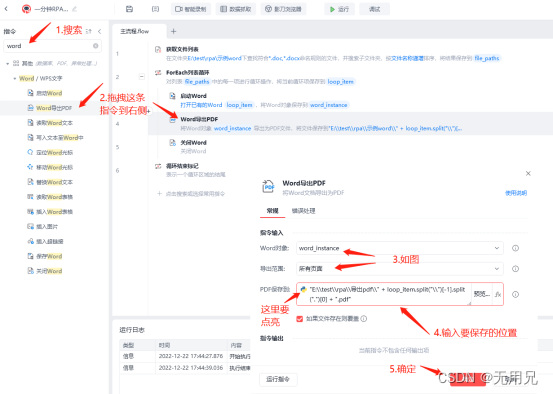
Task: Click 移动Word光标 command icon
Action: click(x=30, y=167)
